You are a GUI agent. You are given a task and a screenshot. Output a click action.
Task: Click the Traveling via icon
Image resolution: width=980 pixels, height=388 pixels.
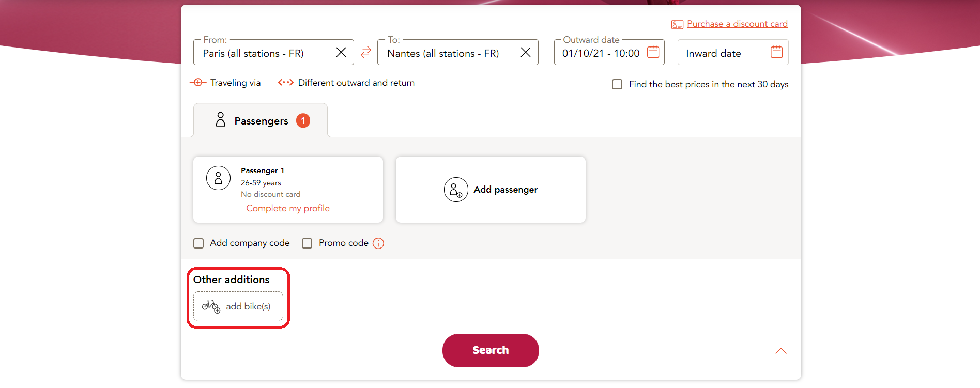pos(198,83)
